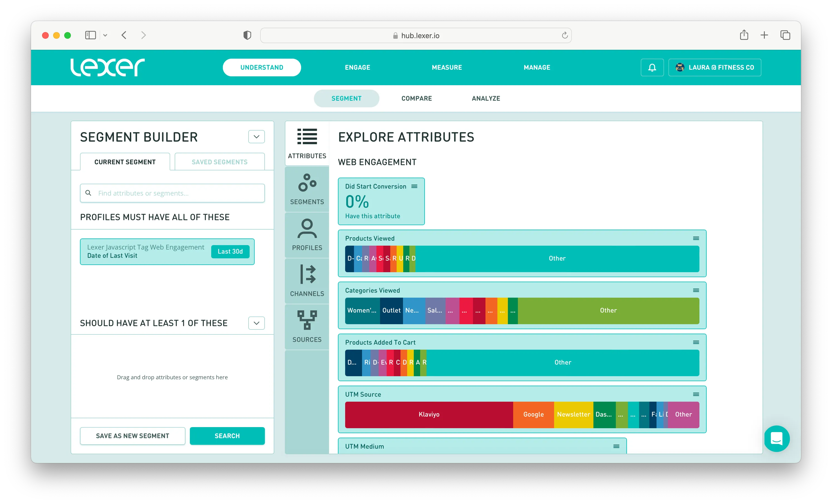
Task: Open Products Viewed hamburger menu
Action: tap(696, 238)
